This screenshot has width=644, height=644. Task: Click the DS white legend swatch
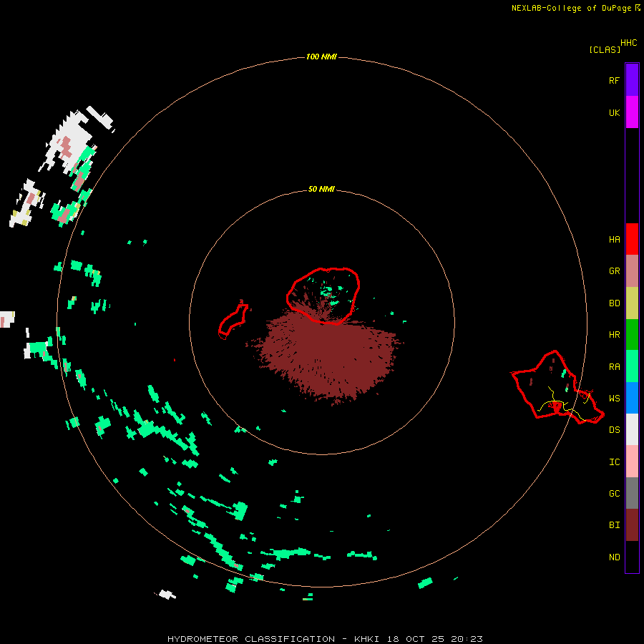[x=632, y=429]
